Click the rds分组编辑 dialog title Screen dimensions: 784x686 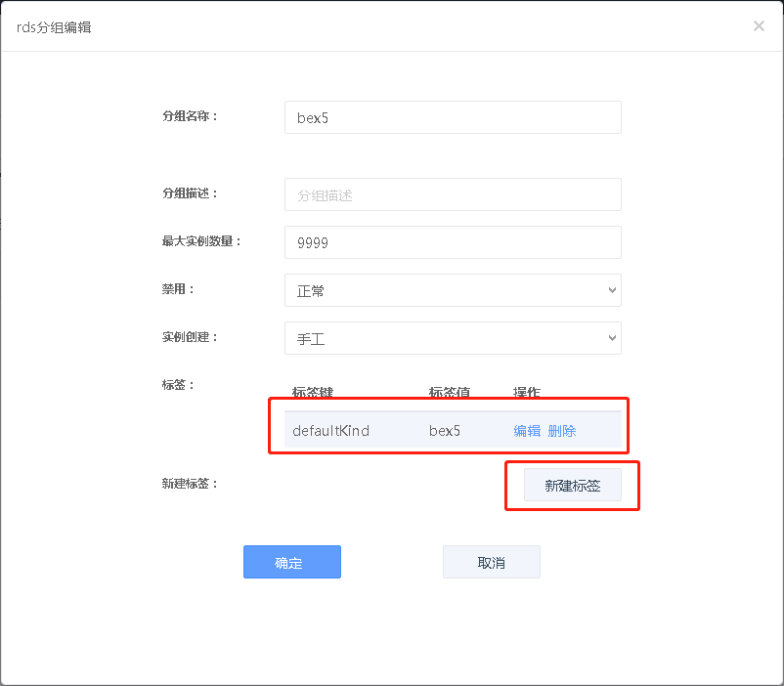(x=55, y=26)
